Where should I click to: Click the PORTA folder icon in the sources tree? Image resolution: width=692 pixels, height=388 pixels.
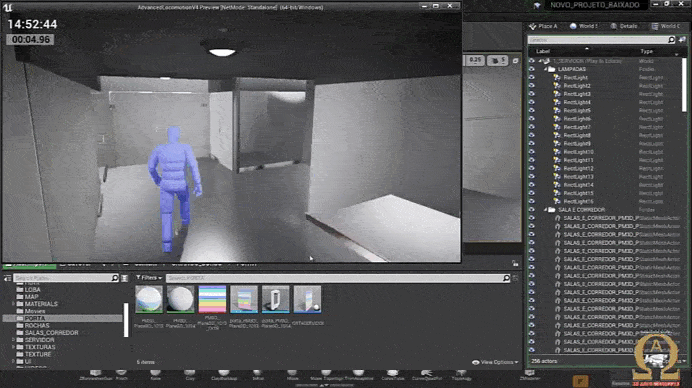[x=20, y=318]
